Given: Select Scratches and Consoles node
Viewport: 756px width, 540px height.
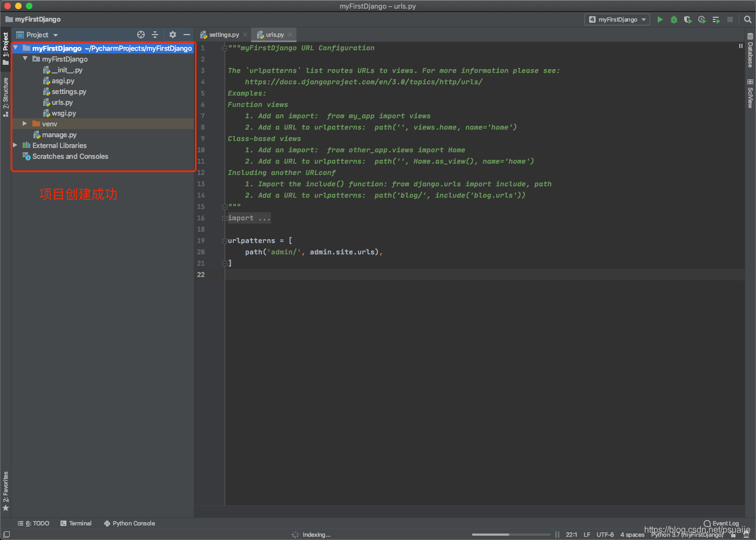Looking at the screenshot, I should click(x=70, y=156).
